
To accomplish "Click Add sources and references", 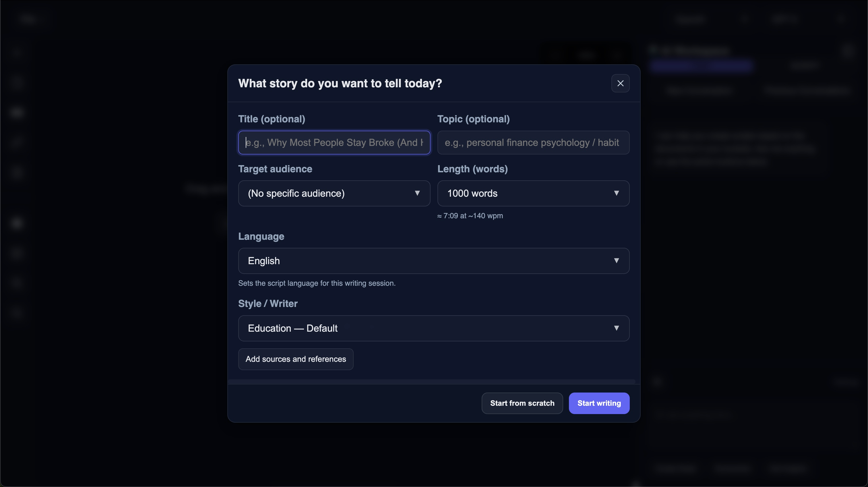I will [x=296, y=359].
